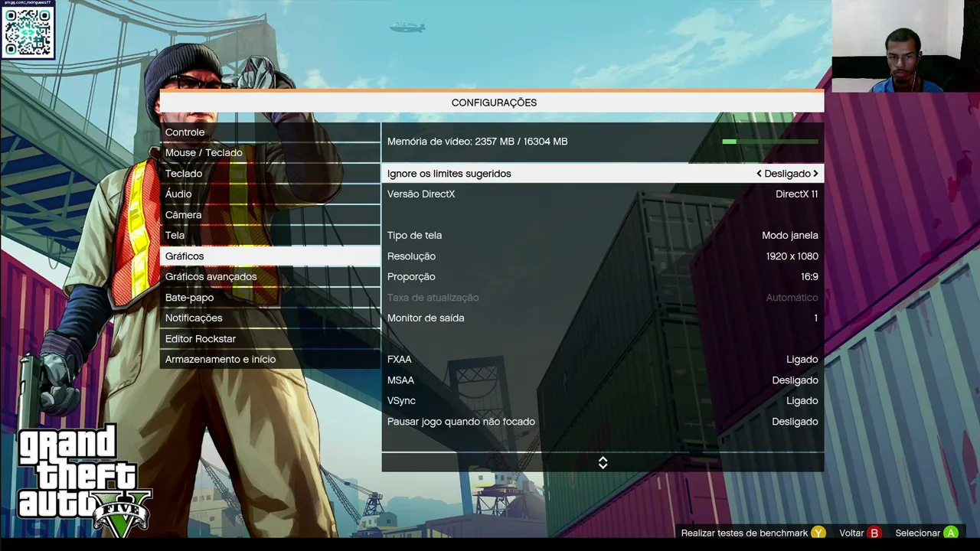Click Realizar testes de benchmark

pyautogui.click(x=744, y=533)
